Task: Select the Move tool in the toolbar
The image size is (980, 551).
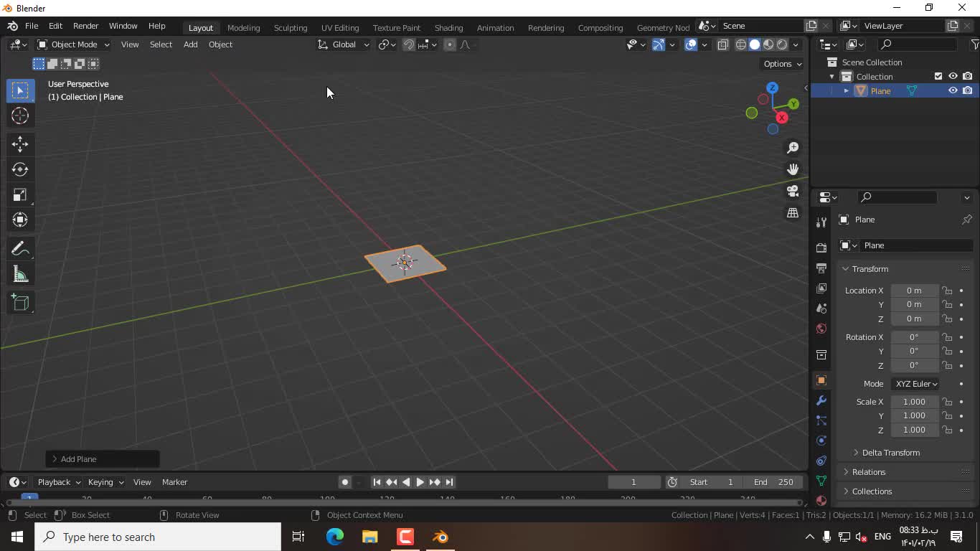Action: (x=20, y=144)
